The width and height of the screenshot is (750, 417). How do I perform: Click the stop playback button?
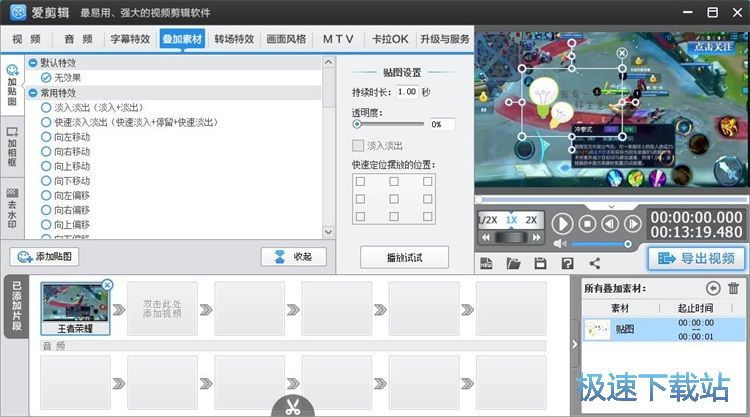click(587, 223)
